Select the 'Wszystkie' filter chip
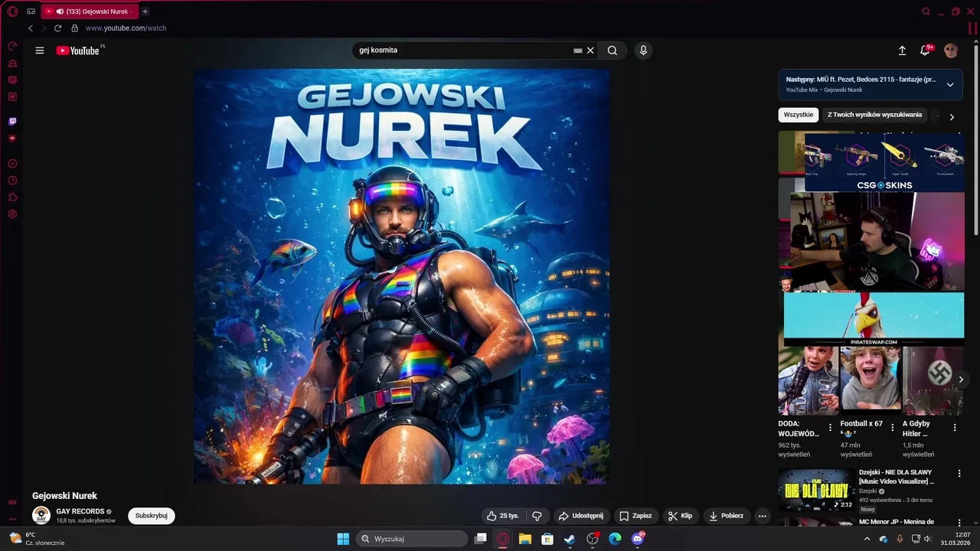 point(799,115)
